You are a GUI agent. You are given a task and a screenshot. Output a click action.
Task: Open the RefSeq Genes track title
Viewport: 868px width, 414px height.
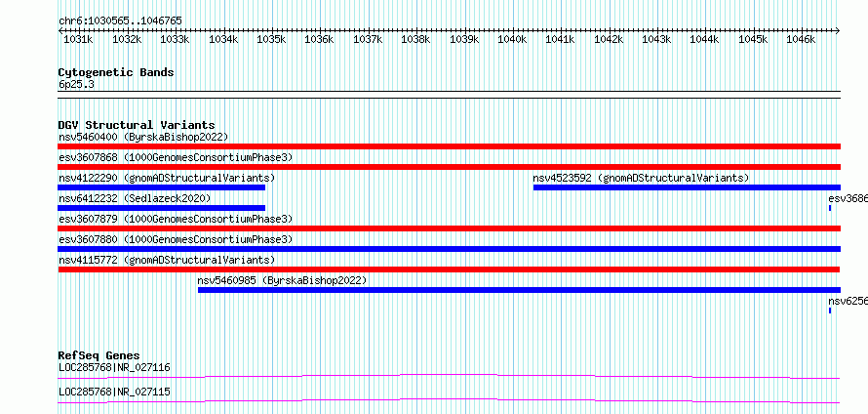(99, 355)
